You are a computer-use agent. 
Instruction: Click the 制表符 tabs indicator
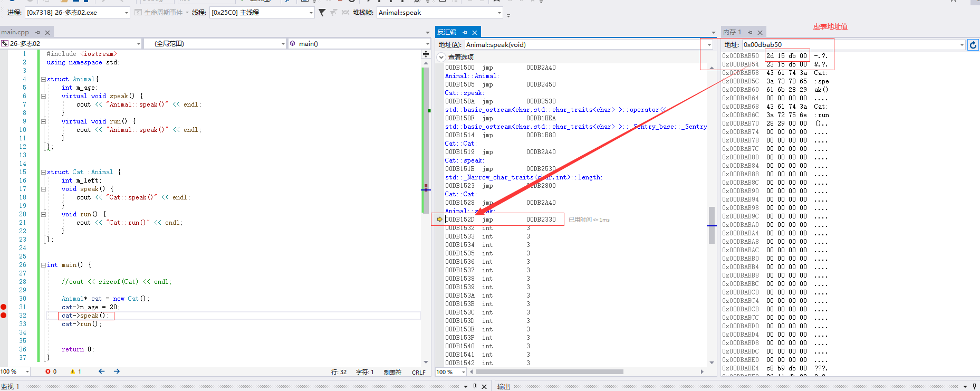tap(392, 372)
